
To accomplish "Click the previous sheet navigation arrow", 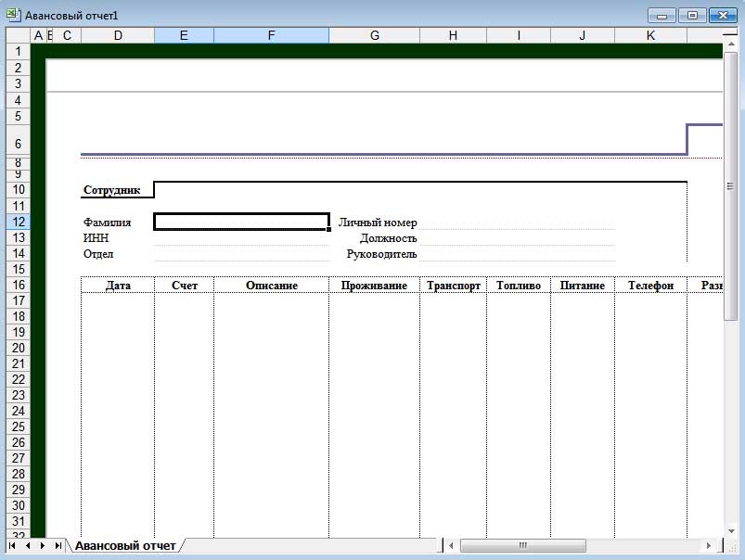I will pyautogui.click(x=27, y=546).
